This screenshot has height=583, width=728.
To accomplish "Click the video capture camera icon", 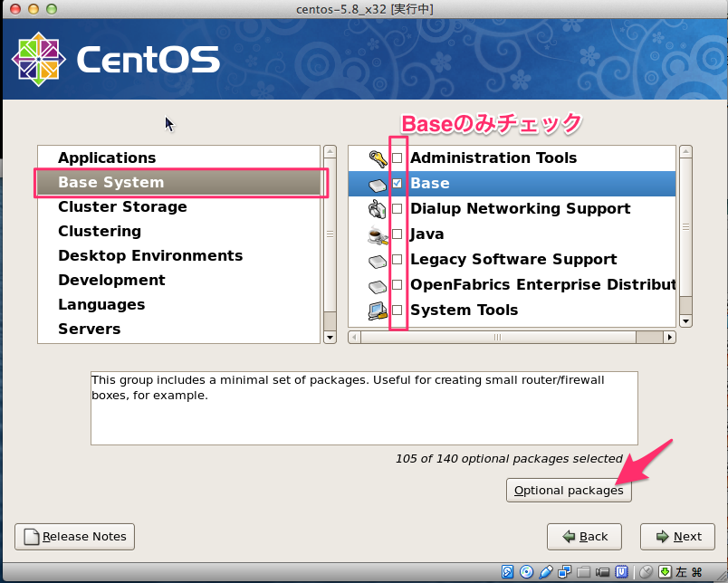I will click(603, 572).
